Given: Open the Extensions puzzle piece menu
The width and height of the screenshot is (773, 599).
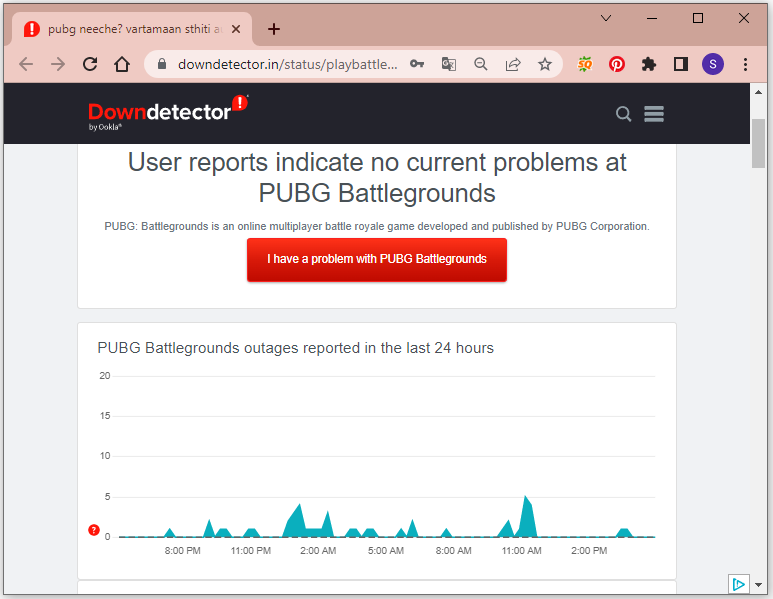Looking at the screenshot, I should click(649, 64).
